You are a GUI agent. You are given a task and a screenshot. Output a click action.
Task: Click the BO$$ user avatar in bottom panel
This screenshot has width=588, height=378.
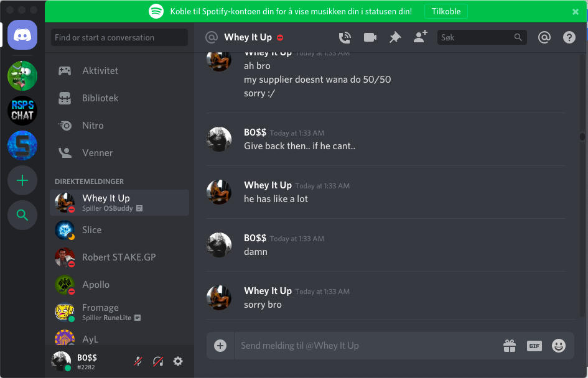pos(61,361)
